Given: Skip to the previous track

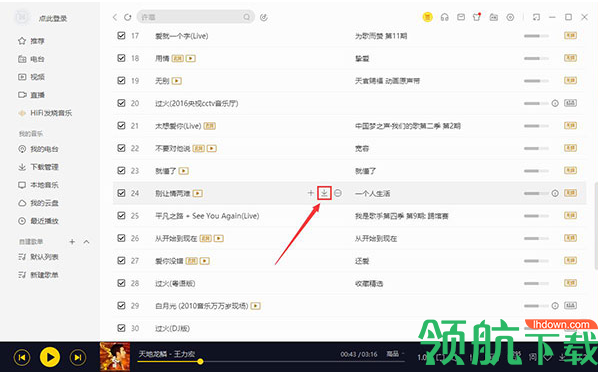Looking at the screenshot, I should point(22,358).
